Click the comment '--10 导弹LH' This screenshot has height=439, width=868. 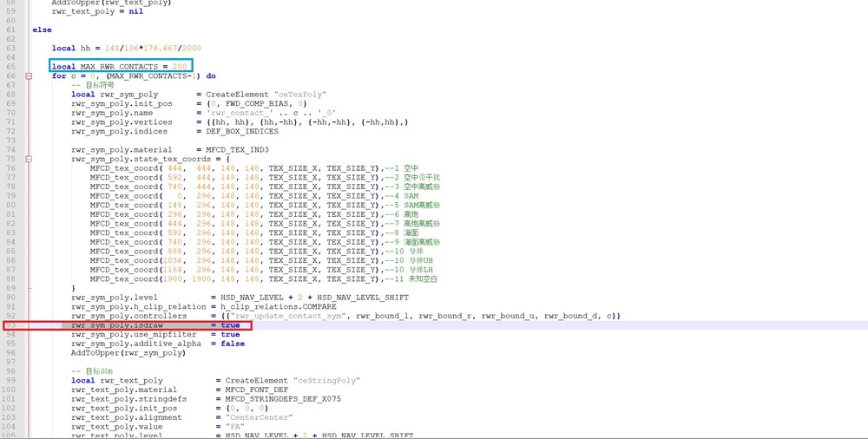coord(411,270)
